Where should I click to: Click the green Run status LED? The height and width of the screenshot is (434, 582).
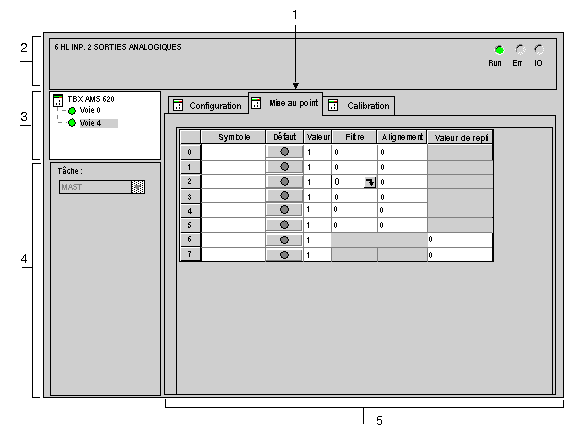point(499,50)
